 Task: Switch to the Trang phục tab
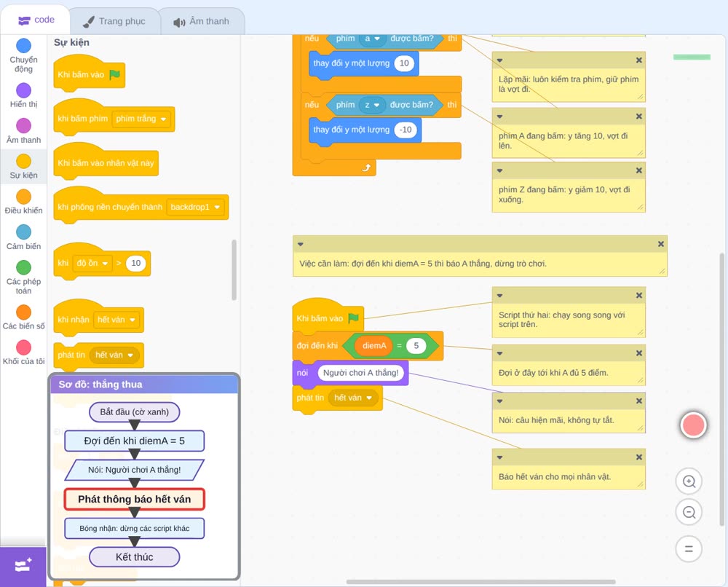click(115, 21)
